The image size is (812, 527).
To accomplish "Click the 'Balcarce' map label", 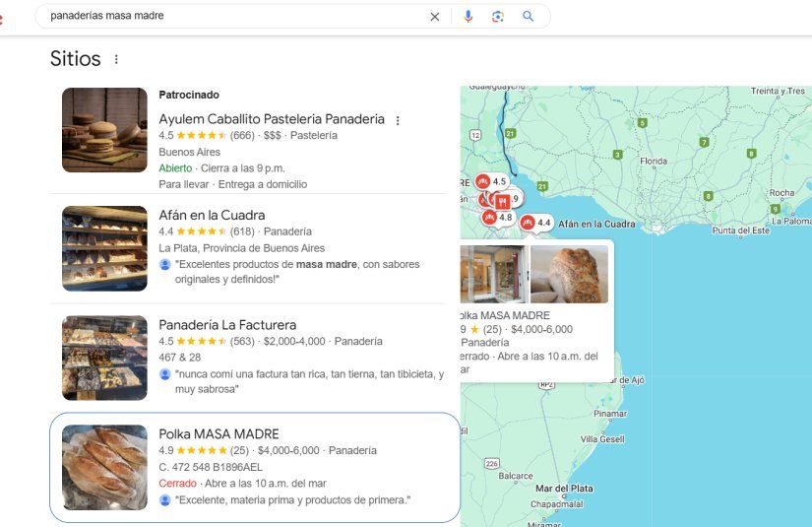I will coord(516,476).
